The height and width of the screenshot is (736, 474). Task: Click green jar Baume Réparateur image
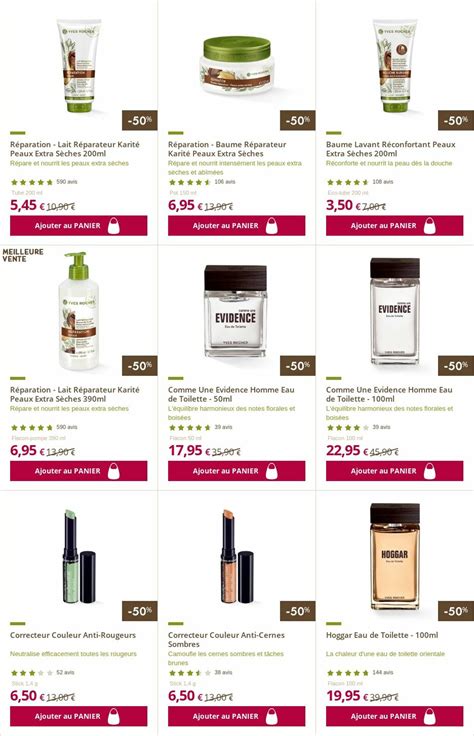(x=237, y=65)
